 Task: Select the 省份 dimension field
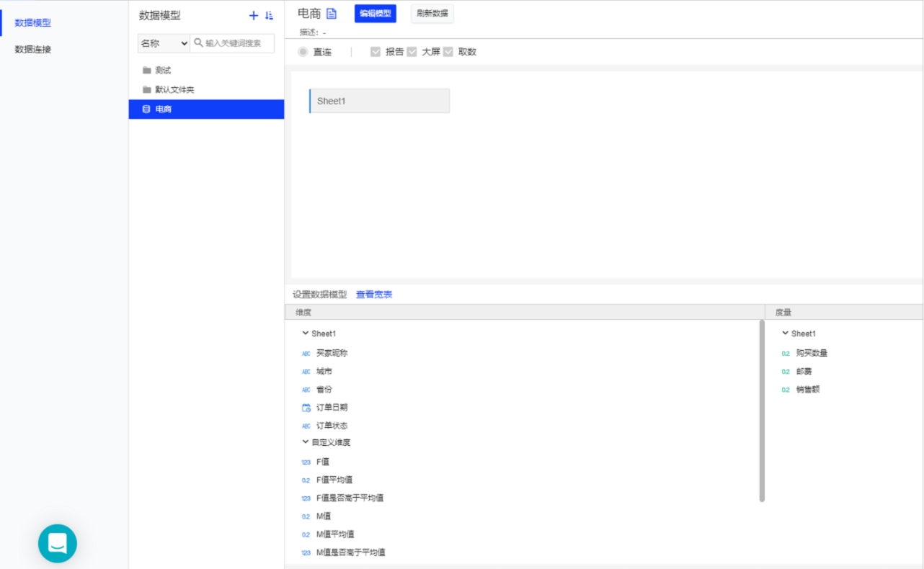point(324,390)
